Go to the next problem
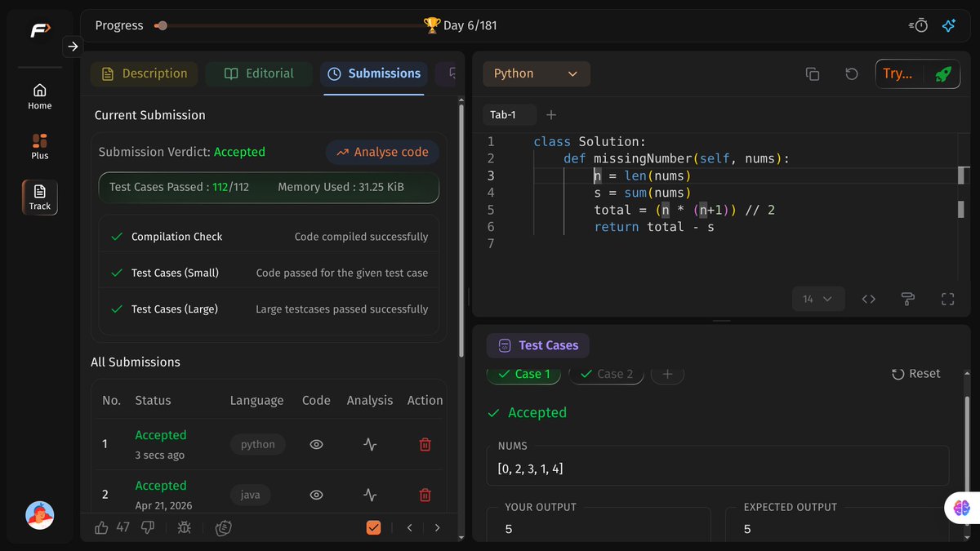Image resolution: width=980 pixels, height=551 pixels. [438, 527]
